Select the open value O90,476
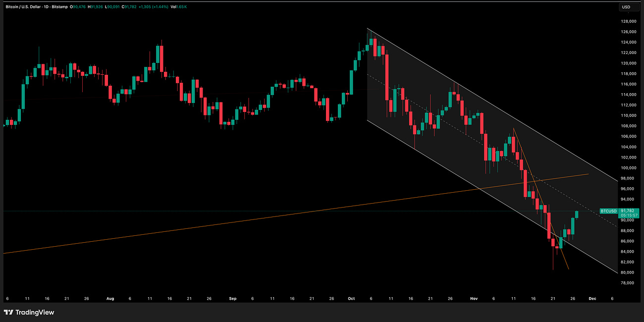Image resolution: width=644 pixels, height=322 pixels. tap(77, 7)
